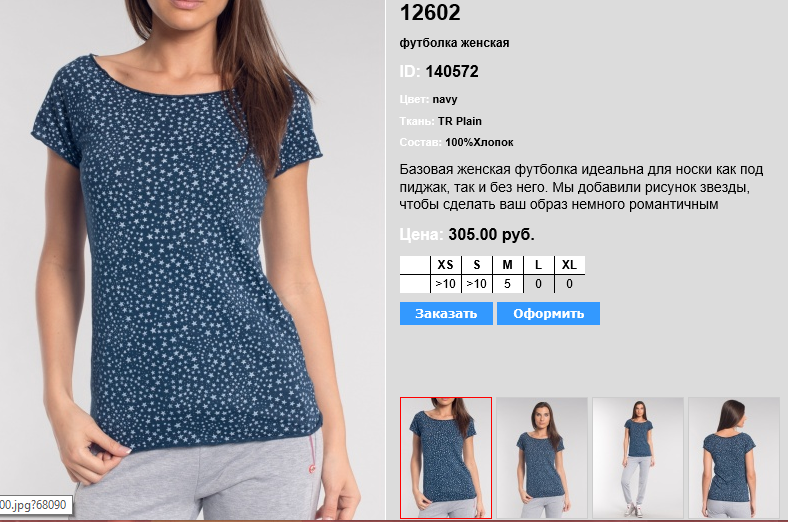This screenshot has height=522, width=788.
Task: Click the large main product photo
Action: click(192, 260)
